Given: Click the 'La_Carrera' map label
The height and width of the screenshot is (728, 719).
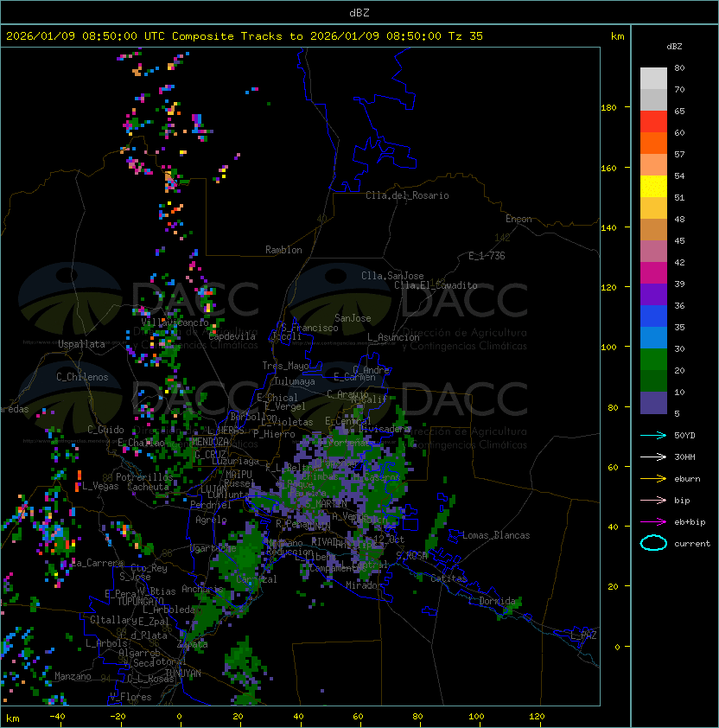Looking at the screenshot, I should coord(98,563).
